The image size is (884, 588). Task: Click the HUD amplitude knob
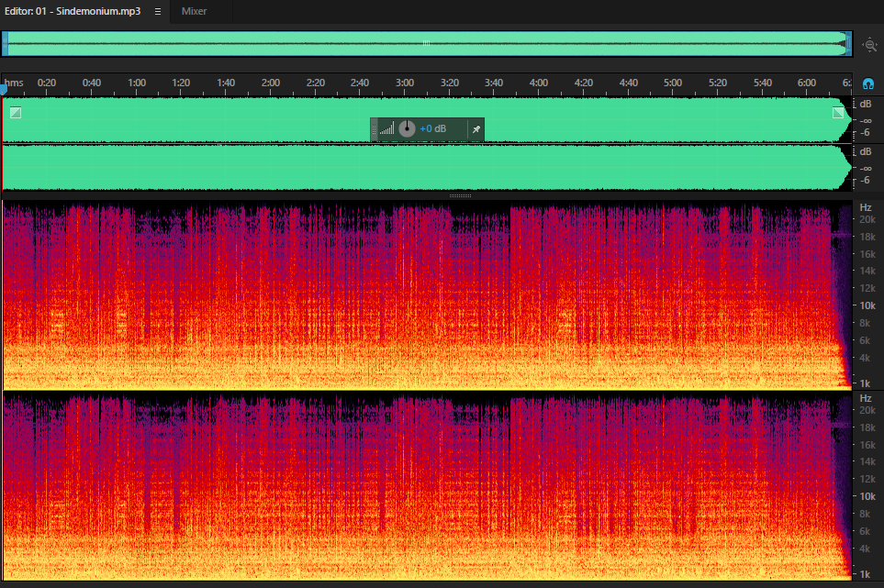pos(407,129)
